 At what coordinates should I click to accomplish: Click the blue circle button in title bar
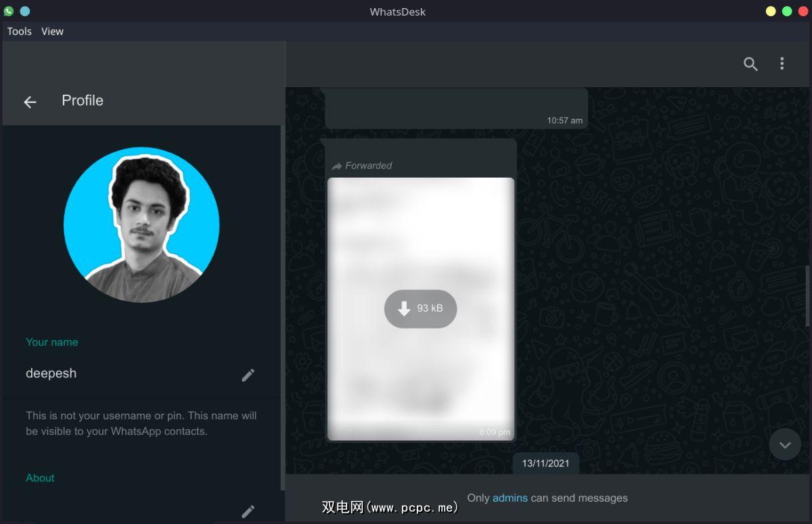tap(24, 11)
